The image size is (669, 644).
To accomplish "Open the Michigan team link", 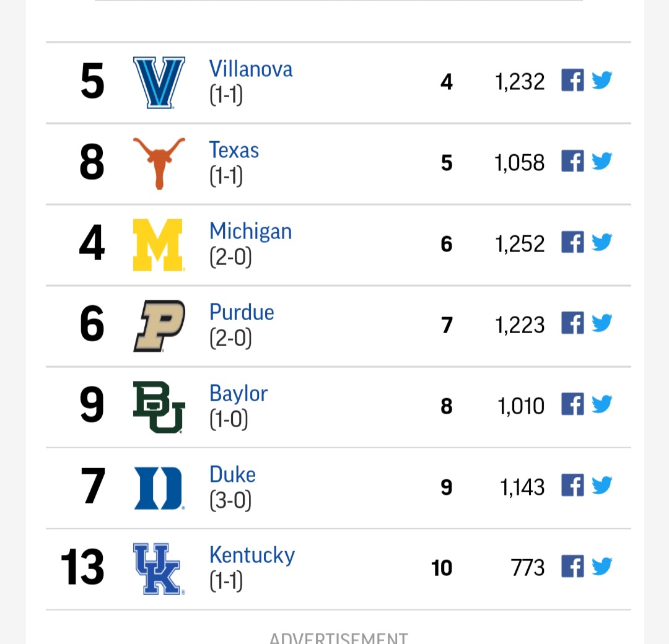I will 250,232.
